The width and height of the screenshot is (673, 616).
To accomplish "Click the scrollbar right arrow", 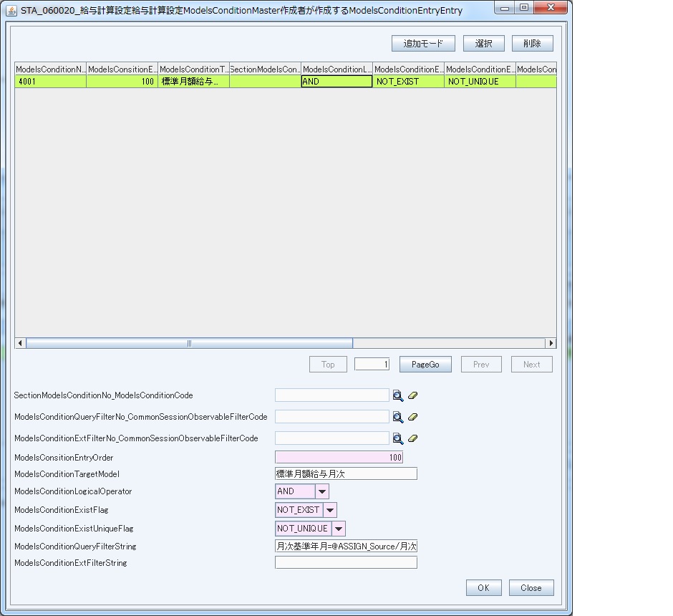I will coord(551,343).
